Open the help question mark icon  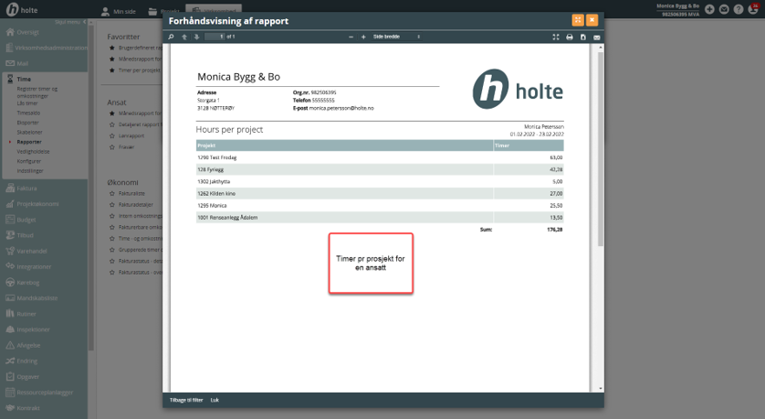tap(737, 9)
